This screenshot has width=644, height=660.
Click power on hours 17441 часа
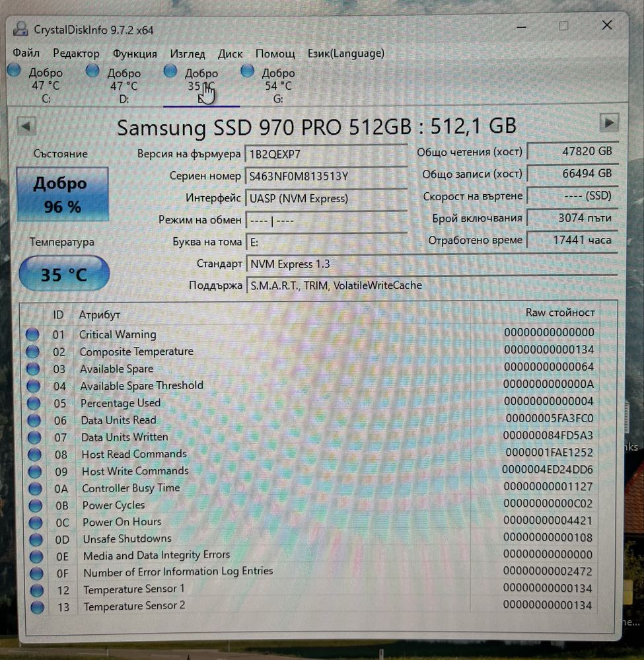(x=573, y=240)
